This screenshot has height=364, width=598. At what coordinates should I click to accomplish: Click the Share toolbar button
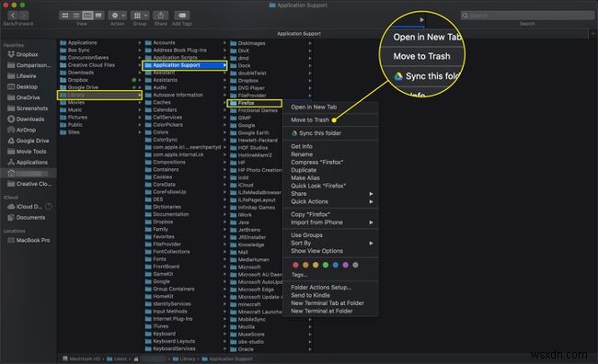click(161, 16)
